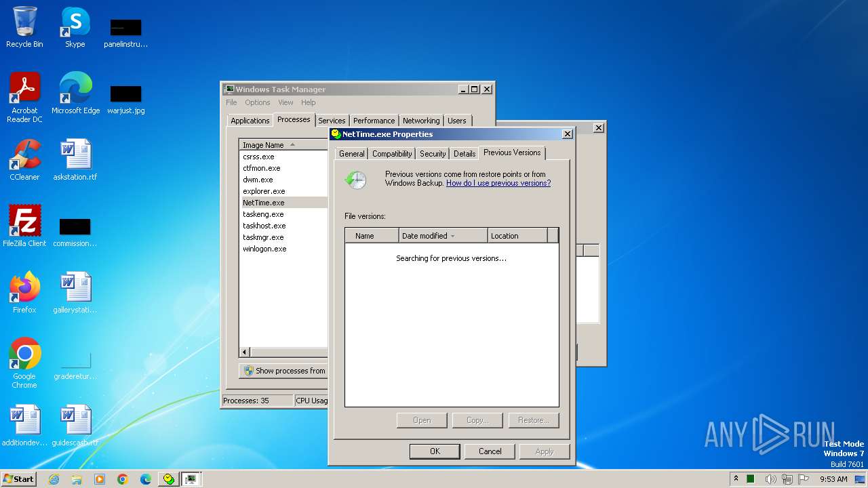Open the Chrome taskbar icon
868x488 pixels.
click(123, 479)
